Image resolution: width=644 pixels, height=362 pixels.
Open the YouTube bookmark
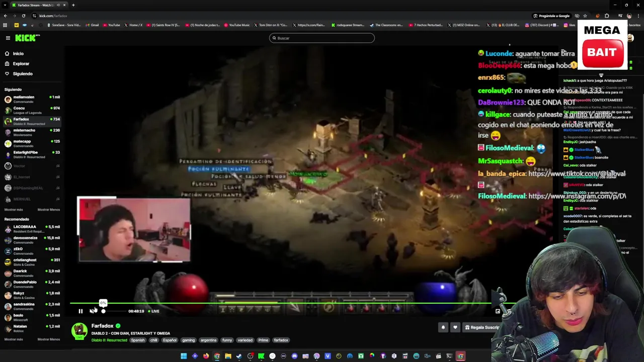coord(111,25)
